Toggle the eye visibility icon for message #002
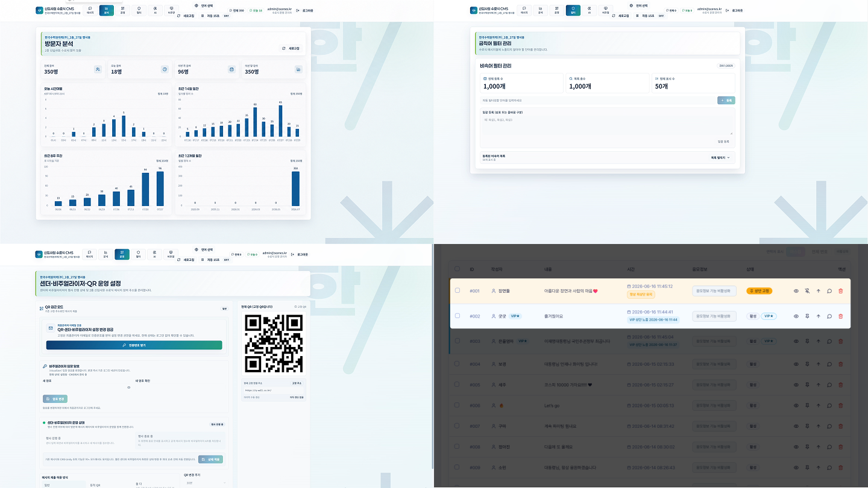The image size is (868, 488). click(x=796, y=316)
